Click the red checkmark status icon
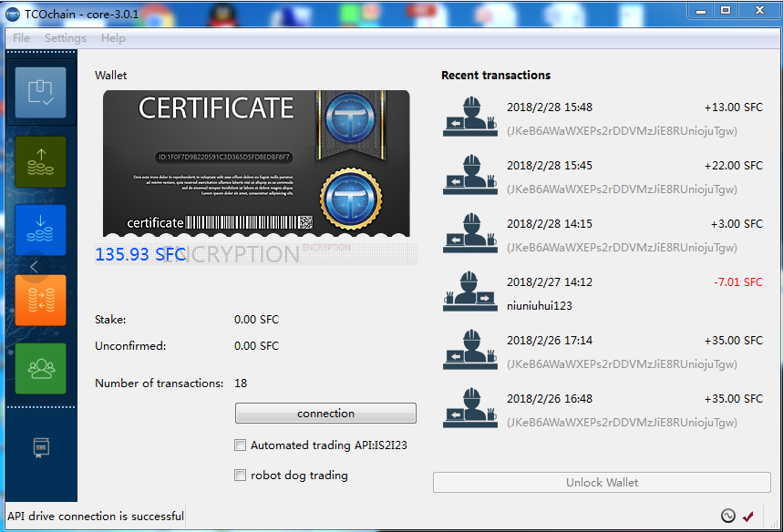The width and height of the screenshot is (783, 532). [748, 516]
